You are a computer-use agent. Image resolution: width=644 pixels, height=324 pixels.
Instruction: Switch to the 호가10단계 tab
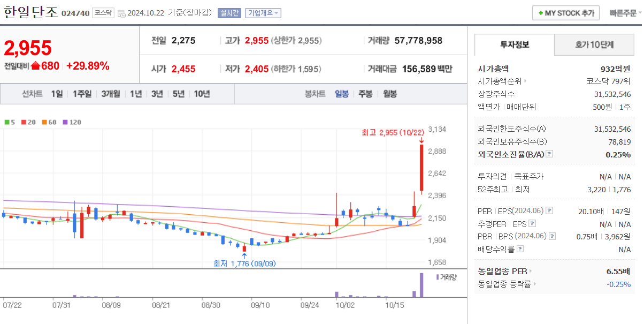click(x=595, y=45)
